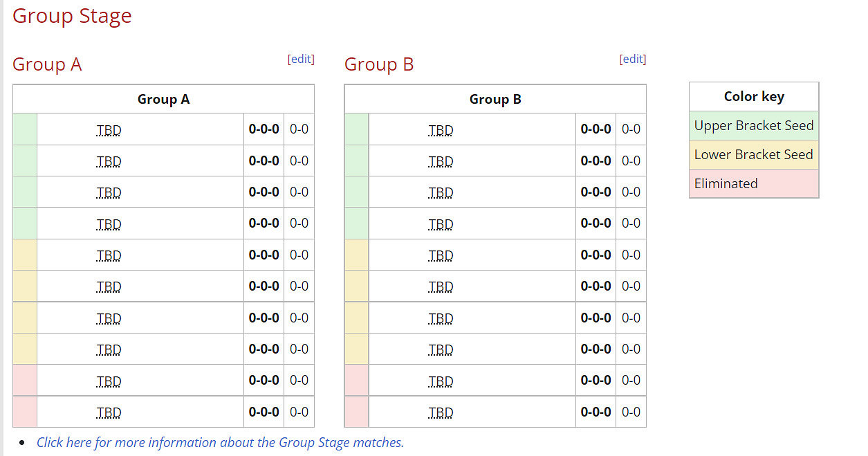Click the Color key table header
The image size is (868, 456).
click(x=753, y=96)
